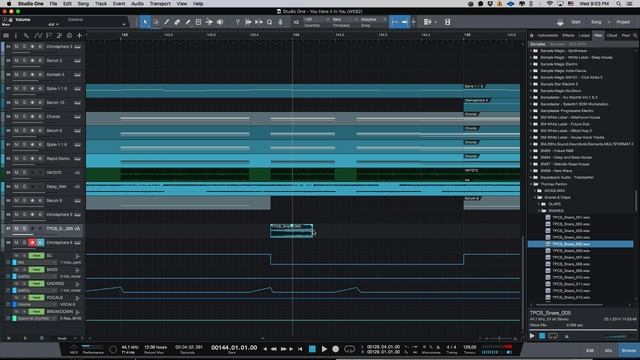Image resolution: width=640 pixels, height=360 pixels.
Task: Select the Arrow tool in toolbar
Action: [x=145, y=22]
